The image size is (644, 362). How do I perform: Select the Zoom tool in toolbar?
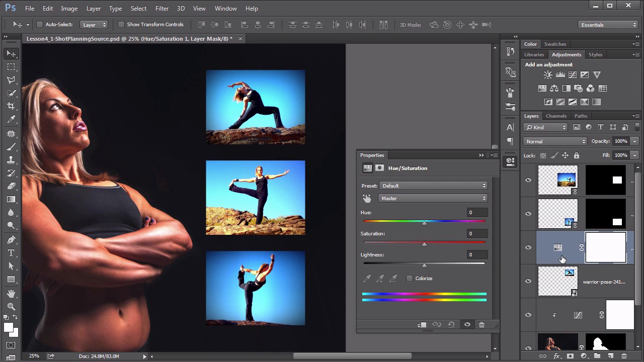pyautogui.click(x=11, y=306)
